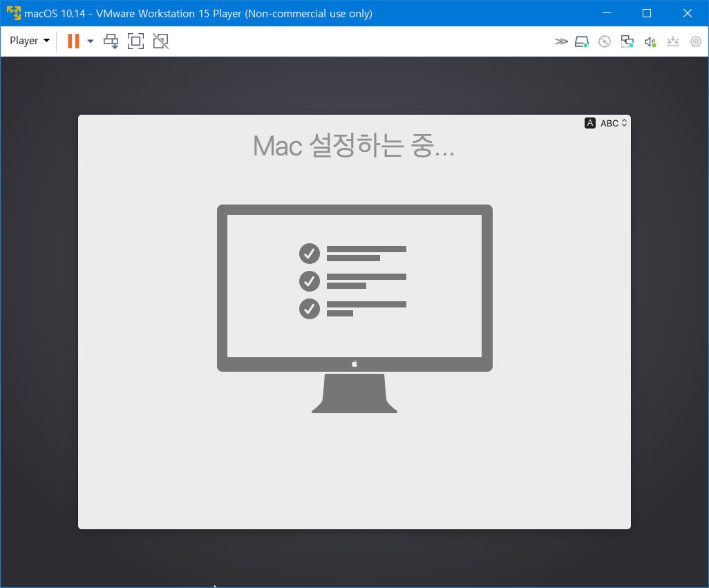
Task: Click the A input source icon
Action: 590,123
